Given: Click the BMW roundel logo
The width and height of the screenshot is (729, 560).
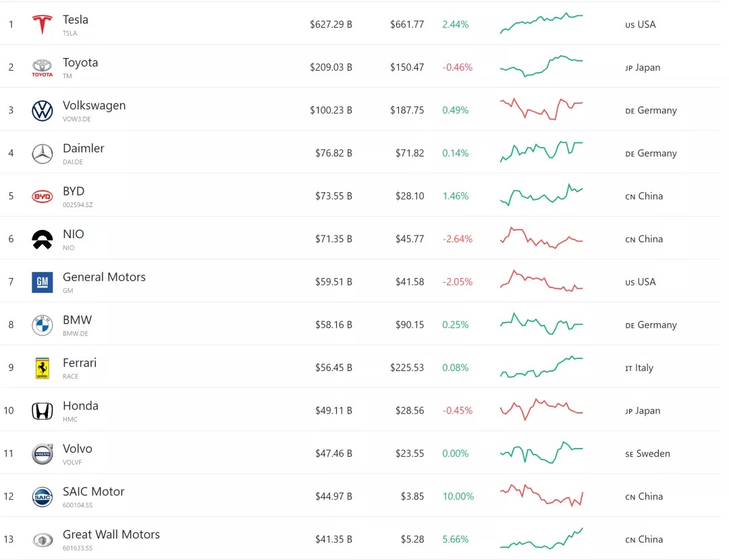Looking at the screenshot, I should [43, 325].
